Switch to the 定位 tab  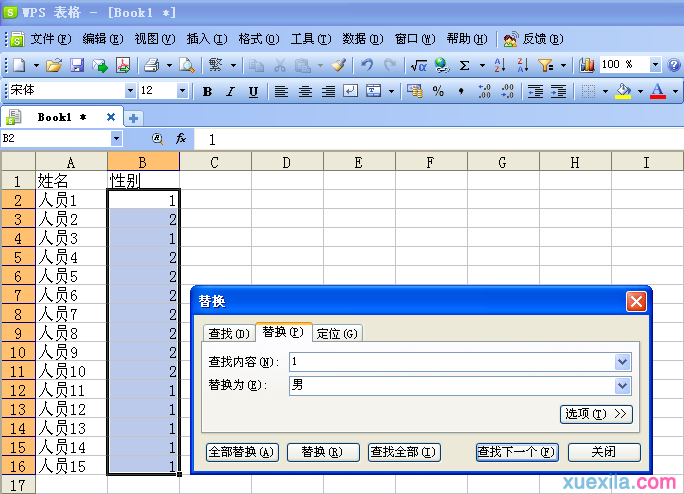pos(337,333)
